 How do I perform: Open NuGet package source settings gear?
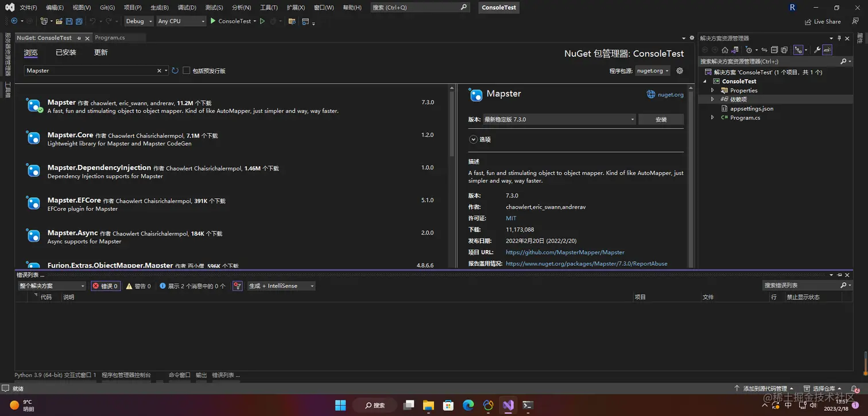pos(680,71)
